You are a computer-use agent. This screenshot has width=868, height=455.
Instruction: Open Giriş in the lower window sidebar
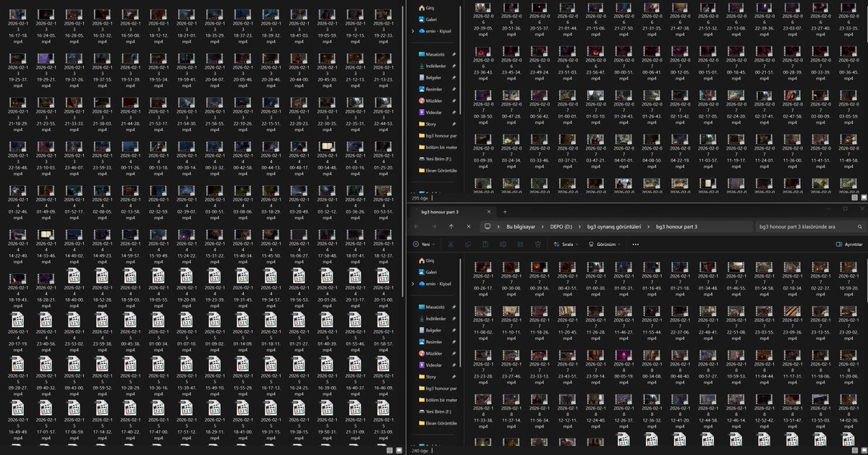[435, 260]
